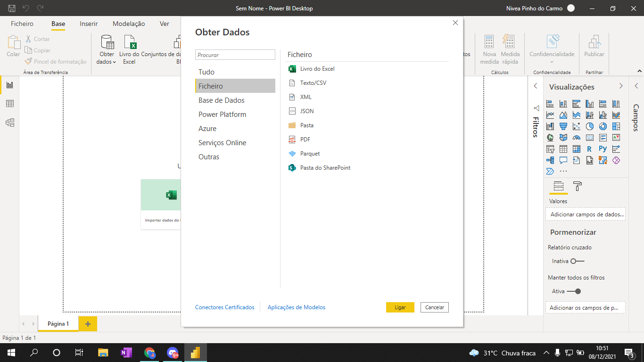Open the Modelação ribbon tab

click(129, 24)
